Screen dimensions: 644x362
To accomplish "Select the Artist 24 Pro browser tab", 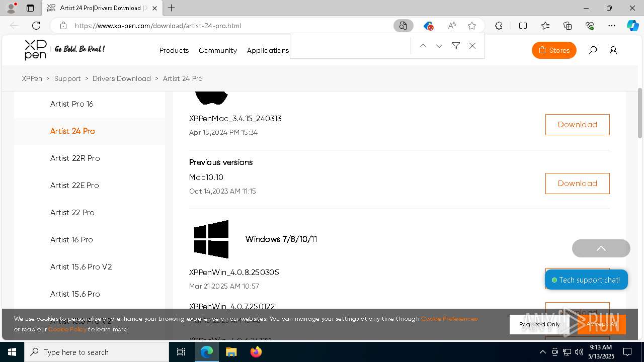I will (102, 8).
